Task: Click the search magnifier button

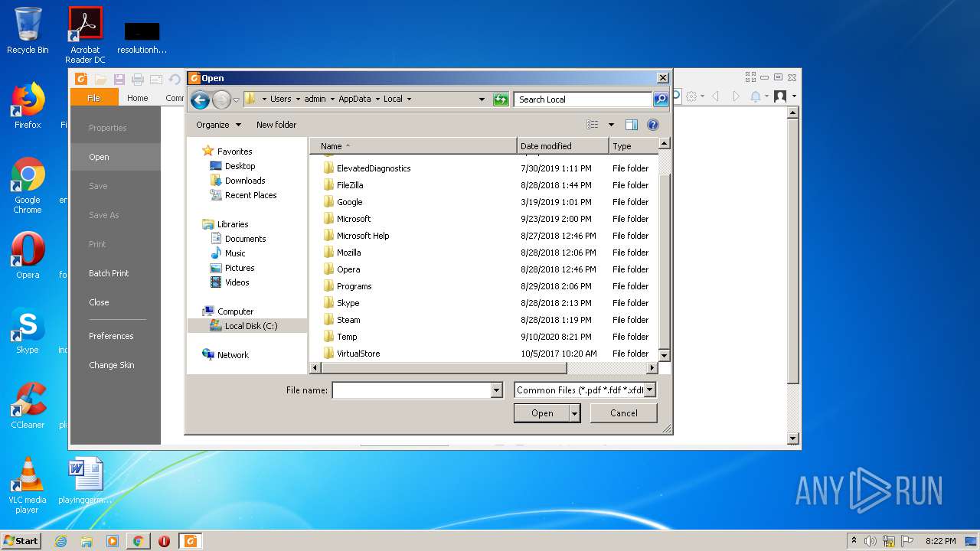Action: pos(661,99)
